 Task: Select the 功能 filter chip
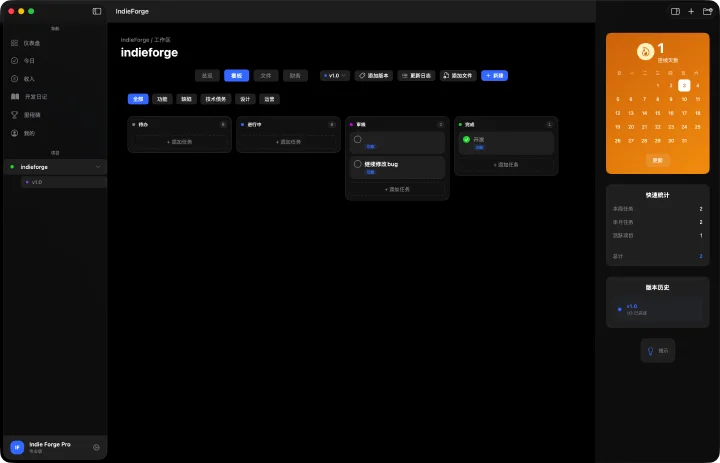pyautogui.click(x=162, y=99)
